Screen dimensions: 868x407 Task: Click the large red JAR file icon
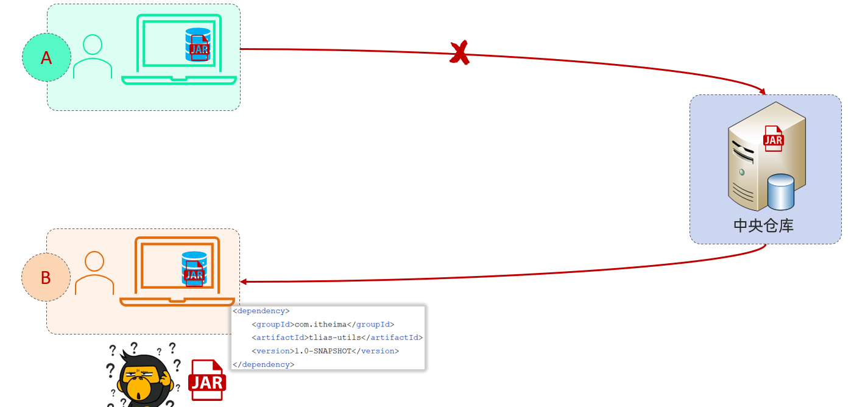point(207,380)
